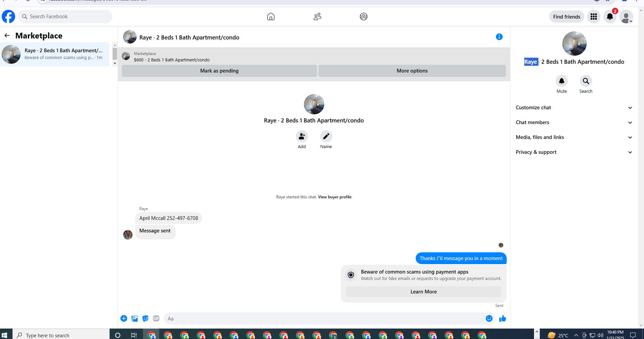644x339 pixels.
Task: Expand Chat members section
Action: (574, 122)
